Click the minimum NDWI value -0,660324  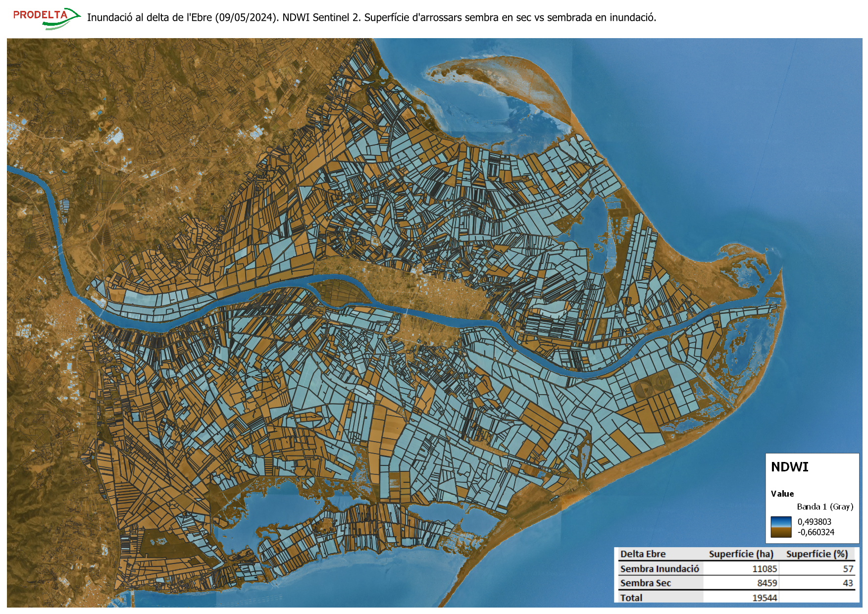816,532
